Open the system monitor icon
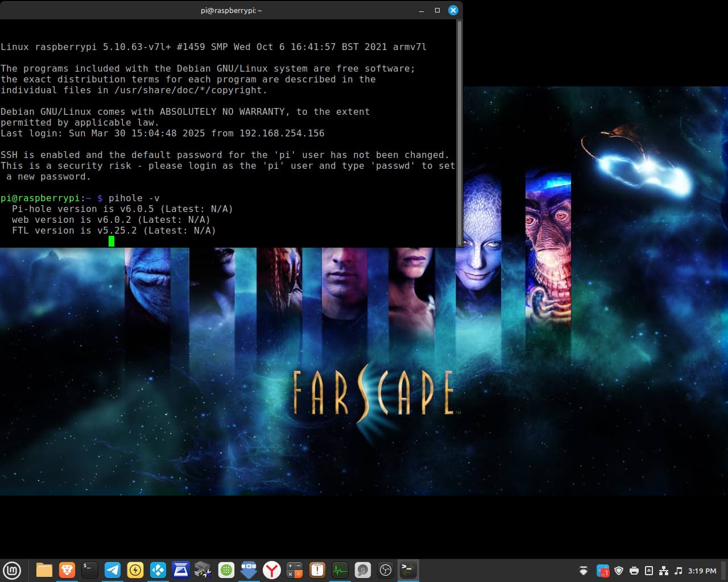 coord(340,570)
